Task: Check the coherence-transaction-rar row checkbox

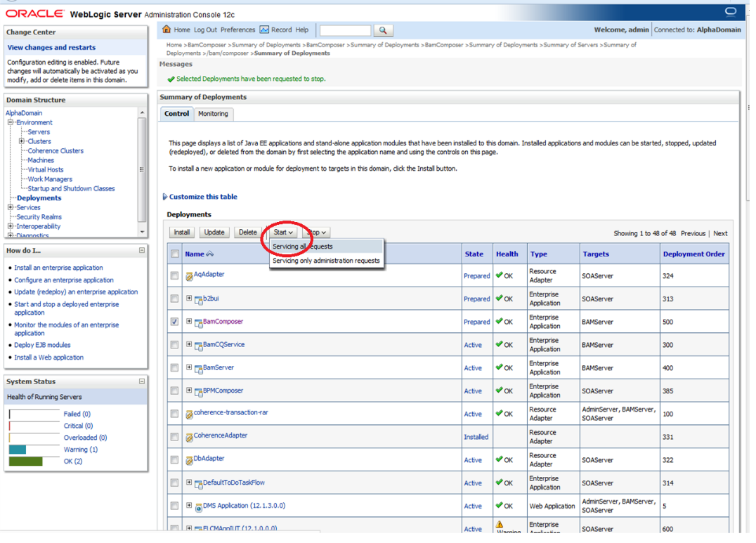Action: tap(174, 414)
